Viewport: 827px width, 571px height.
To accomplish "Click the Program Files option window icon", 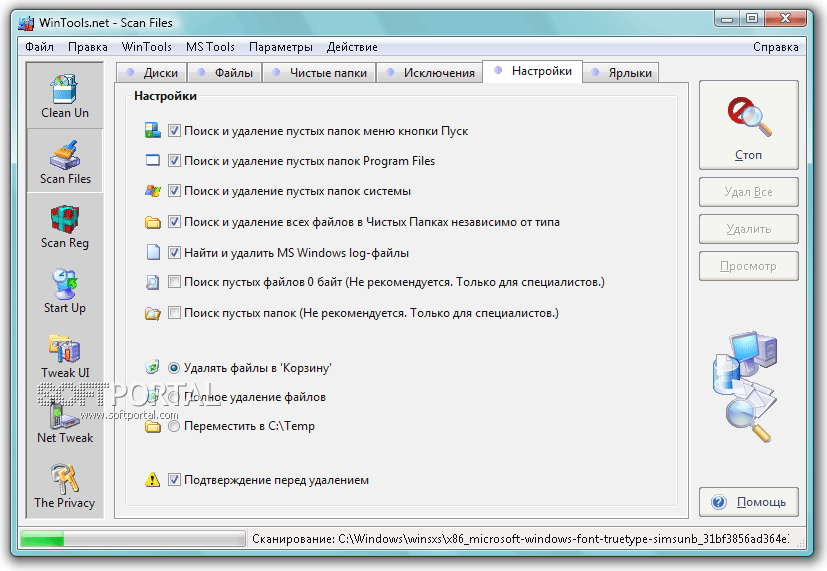I will [x=152, y=160].
